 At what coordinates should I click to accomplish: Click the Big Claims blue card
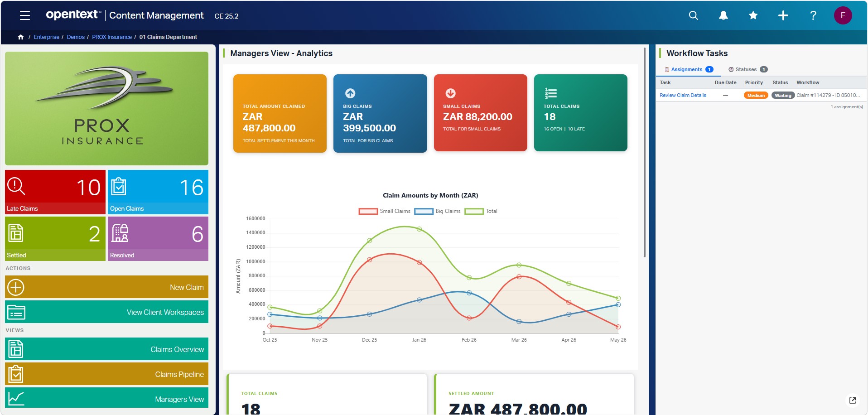point(380,113)
